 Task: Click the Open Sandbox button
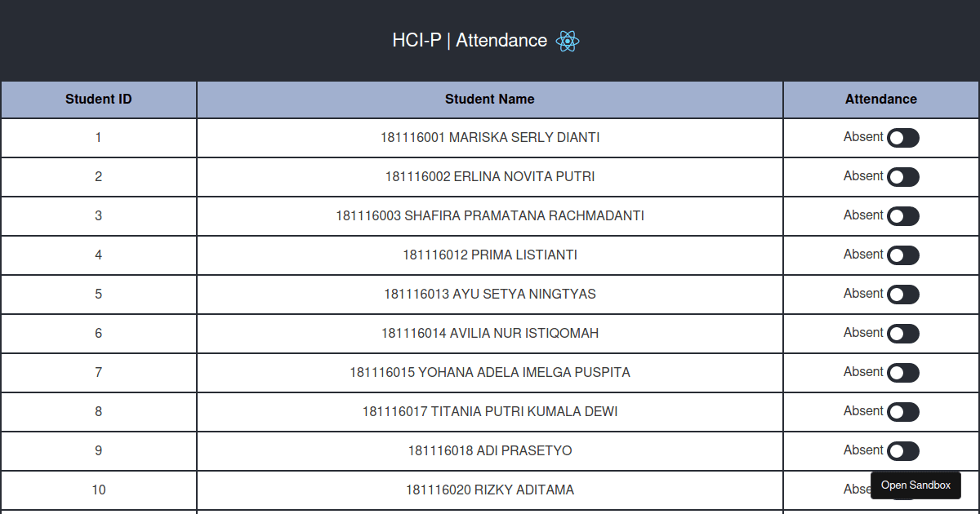915,485
